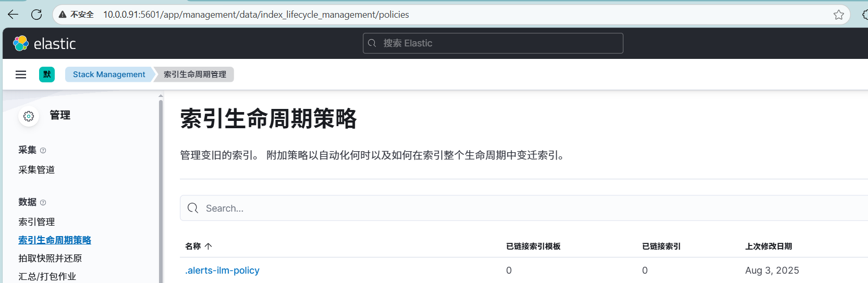Go back with browser back arrow

13,15
